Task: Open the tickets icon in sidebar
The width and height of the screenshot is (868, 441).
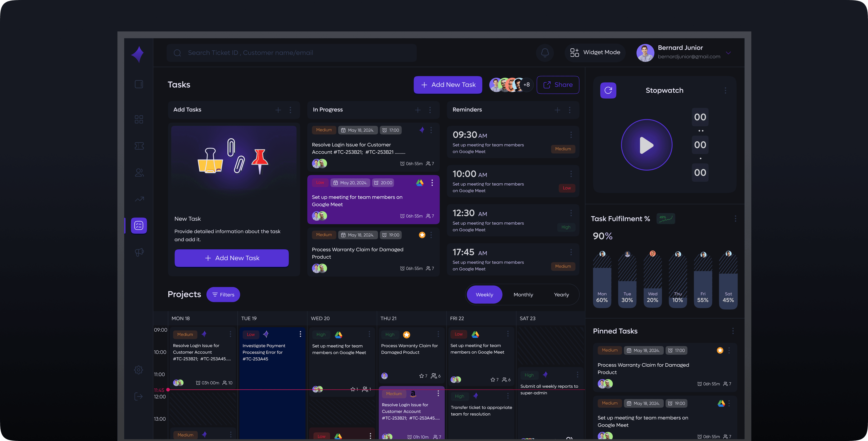Action: click(139, 146)
